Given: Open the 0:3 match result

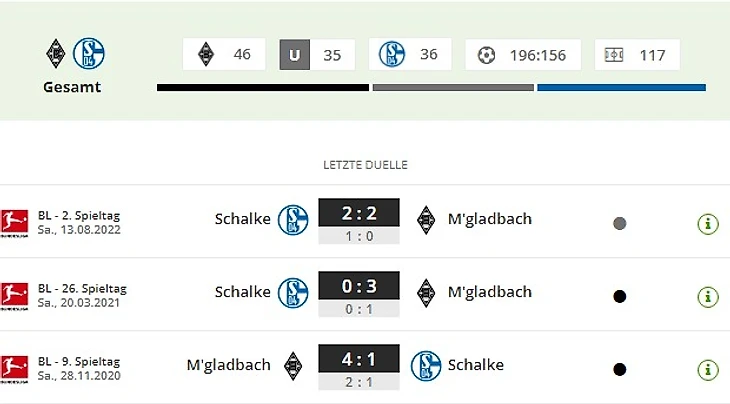Looking at the screenshot, I should pyautogui.click(x=358, y=286).
